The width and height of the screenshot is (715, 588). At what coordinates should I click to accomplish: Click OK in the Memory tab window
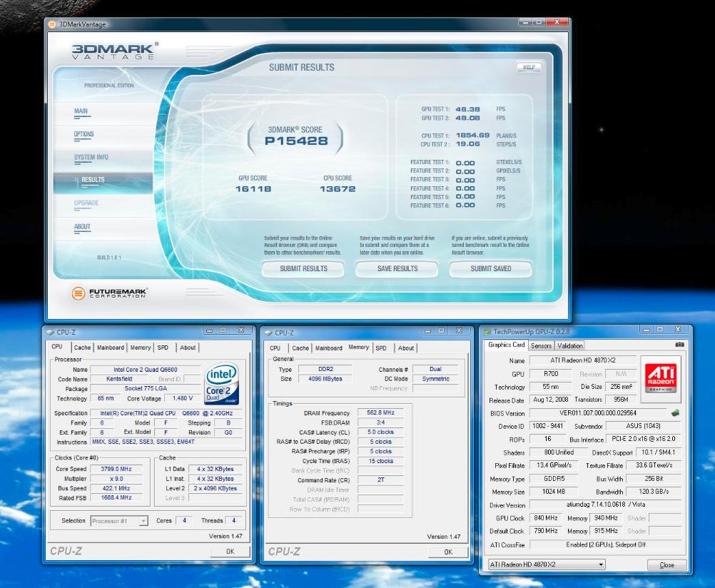(x=448, y=552)
